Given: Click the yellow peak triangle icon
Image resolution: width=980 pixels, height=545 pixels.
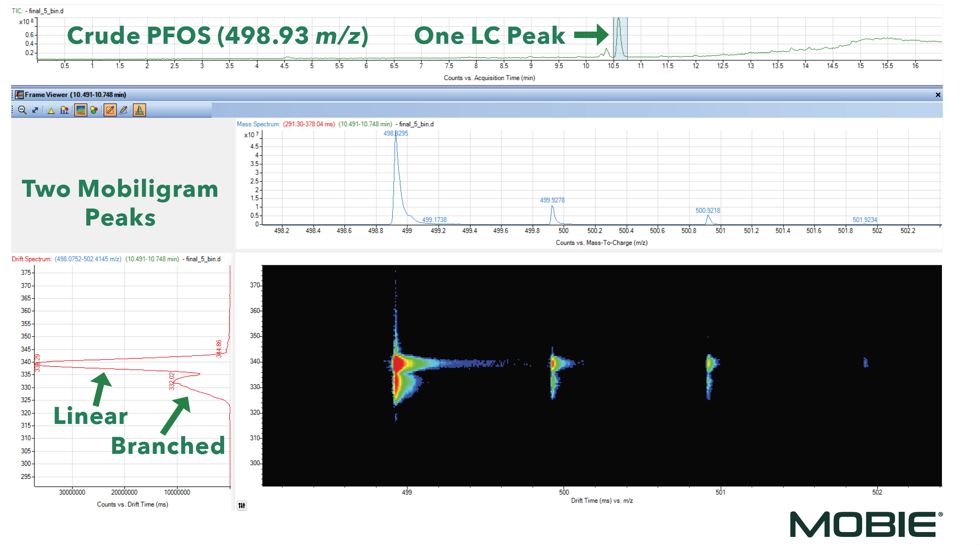Looking at the screenshot, I should tap(51, 111).
